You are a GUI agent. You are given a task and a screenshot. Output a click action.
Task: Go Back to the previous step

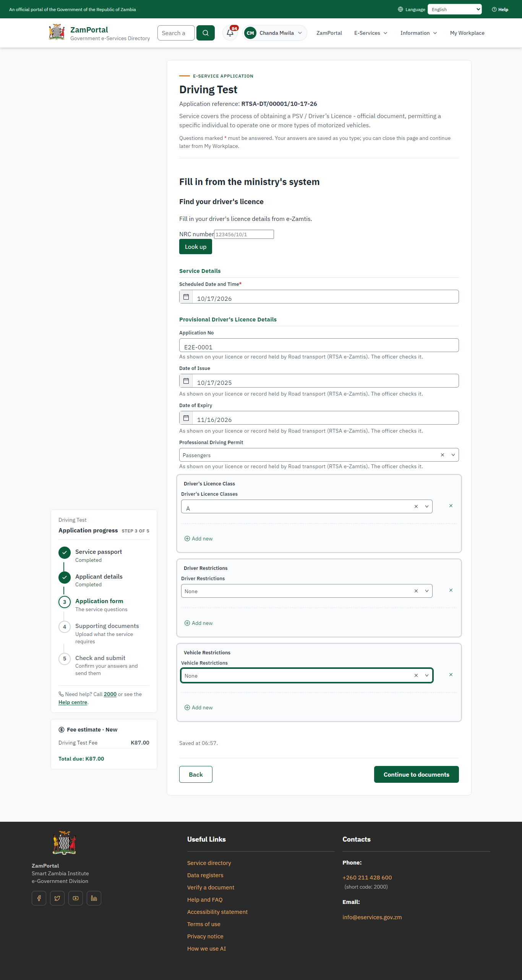click(196, 774)
